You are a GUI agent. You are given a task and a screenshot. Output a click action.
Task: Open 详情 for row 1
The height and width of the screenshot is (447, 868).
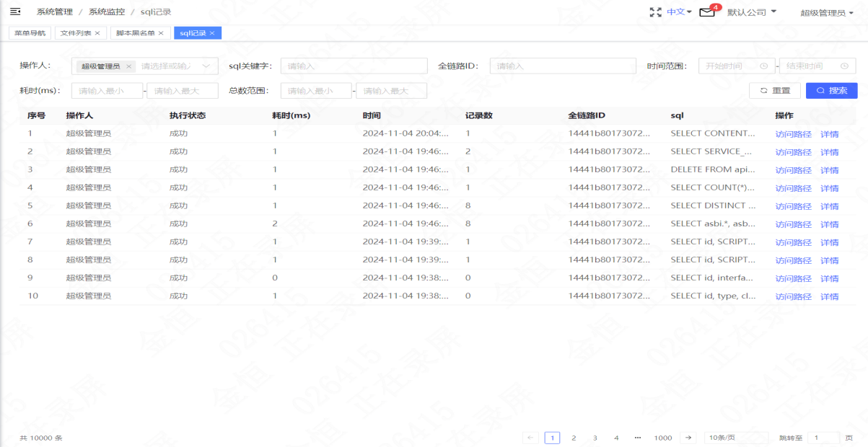pos(829,134)
